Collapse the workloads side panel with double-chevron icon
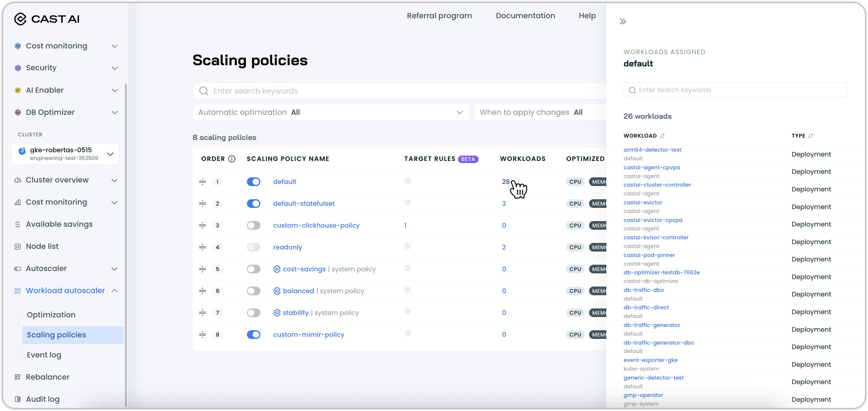The width and height of the screenshot is (868, 411). [x=623, y=22]
